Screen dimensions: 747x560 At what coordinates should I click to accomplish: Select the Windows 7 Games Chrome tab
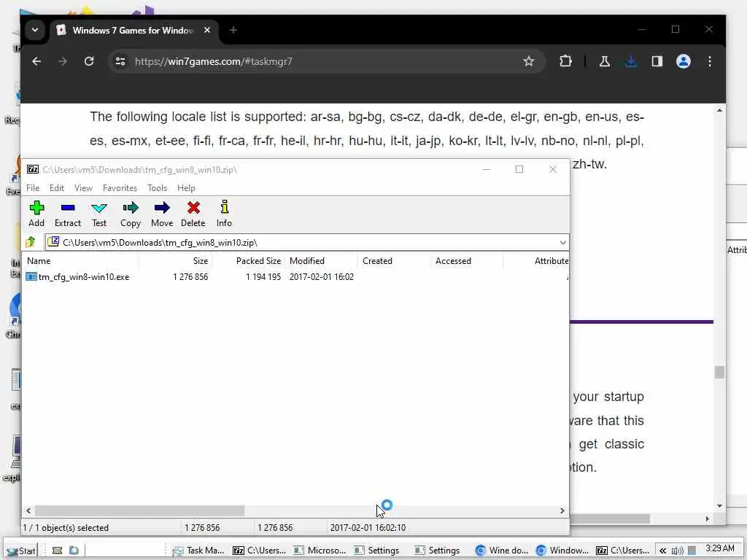click(133, 31)
